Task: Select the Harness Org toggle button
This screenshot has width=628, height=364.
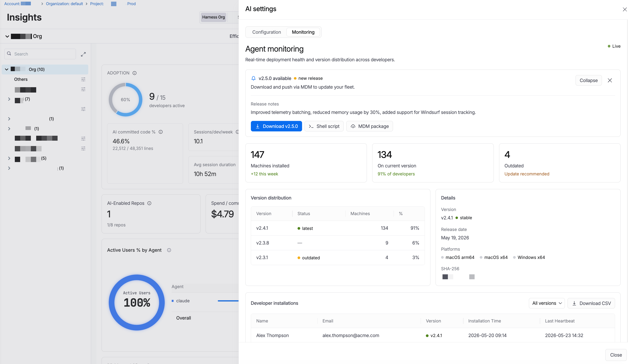Action: point(213,17)
